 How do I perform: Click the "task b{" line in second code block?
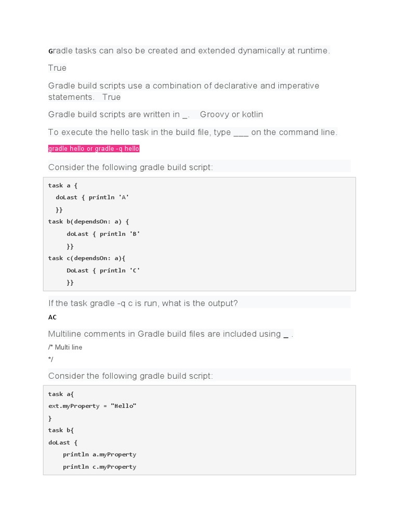pyautogui.click(x=61, y=430)
